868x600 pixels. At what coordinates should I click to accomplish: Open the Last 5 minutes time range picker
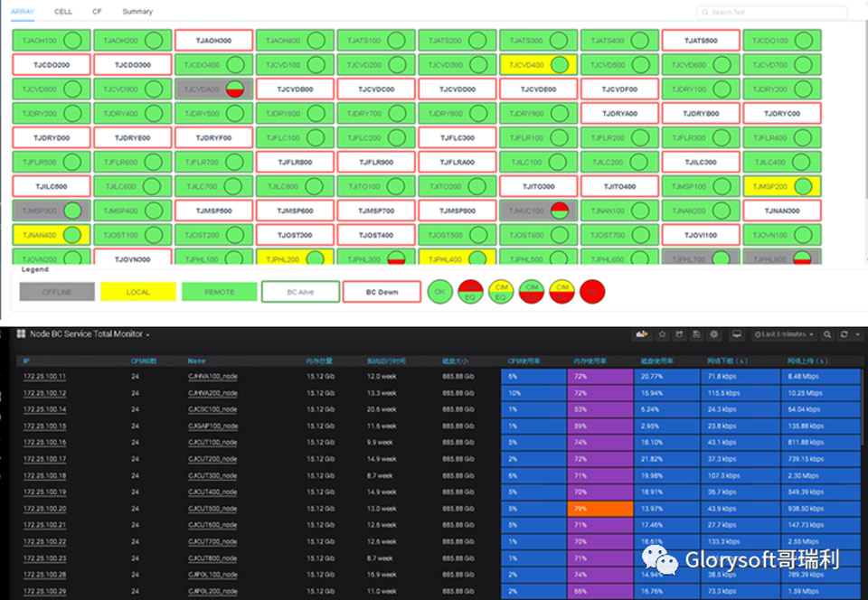(x=785, y=334)
